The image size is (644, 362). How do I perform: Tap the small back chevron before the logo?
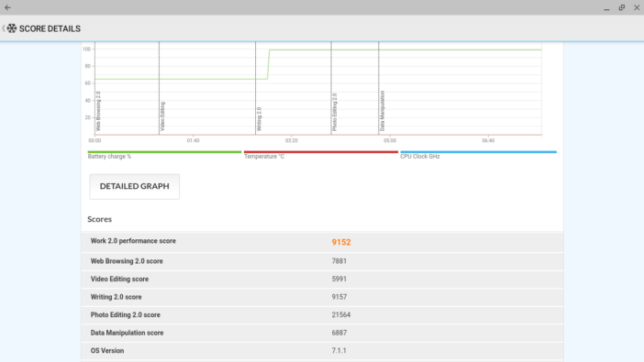pyautogui.click(x=4, y=28)
